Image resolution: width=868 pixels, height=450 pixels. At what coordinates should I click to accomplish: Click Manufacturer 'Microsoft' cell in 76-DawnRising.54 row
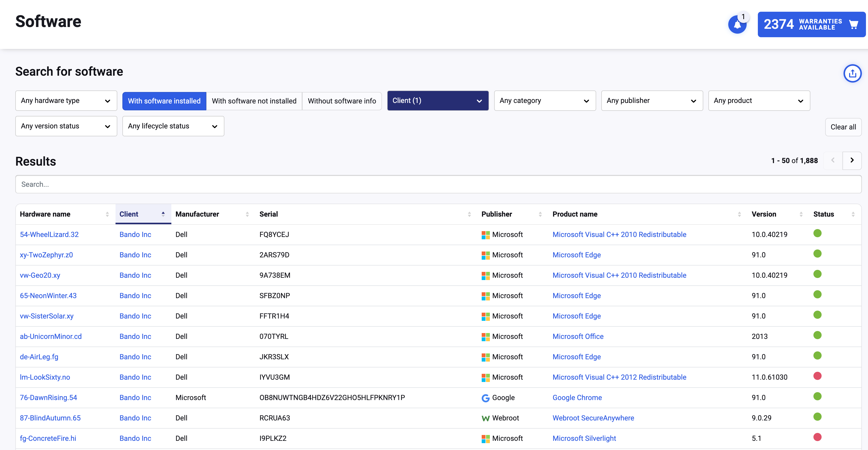[x=190, y=398]
